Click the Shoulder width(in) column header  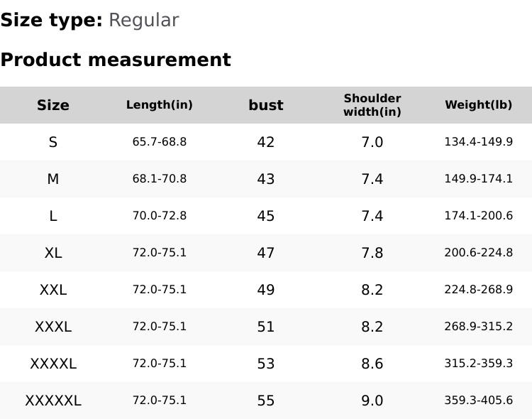(372, 105)
